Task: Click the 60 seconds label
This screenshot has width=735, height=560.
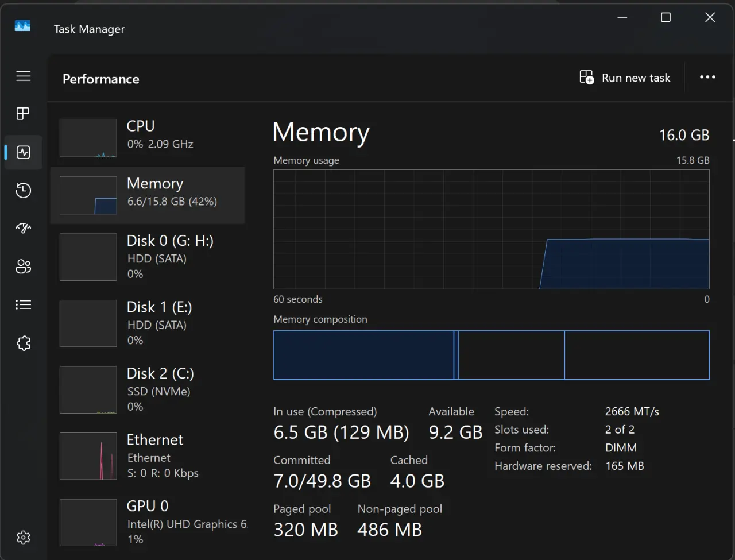Action: click(x=298, y=299)
